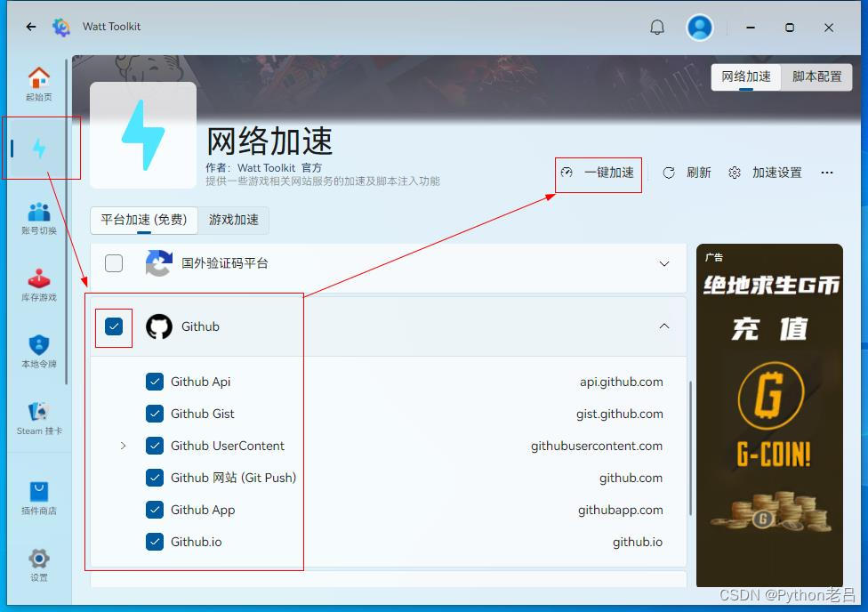Open 加速设置 acceleration settings
This screenshot has height=612, width=868.
(766, 173)
